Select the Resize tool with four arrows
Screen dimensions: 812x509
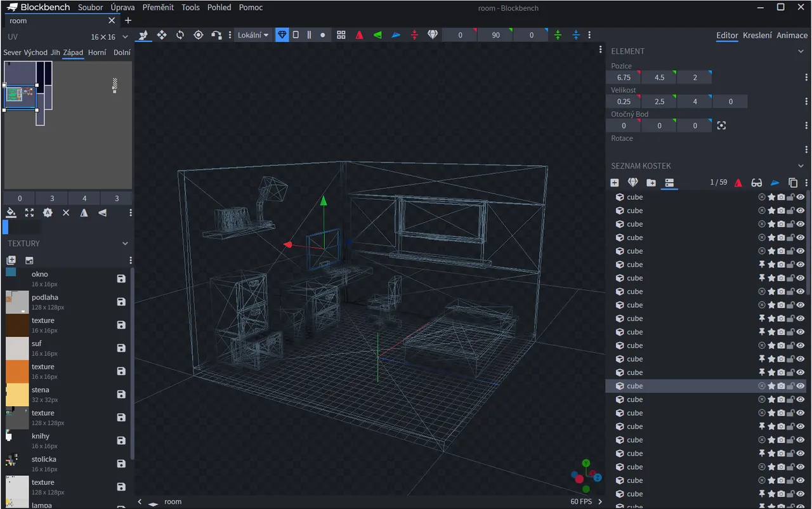(162, 35)
